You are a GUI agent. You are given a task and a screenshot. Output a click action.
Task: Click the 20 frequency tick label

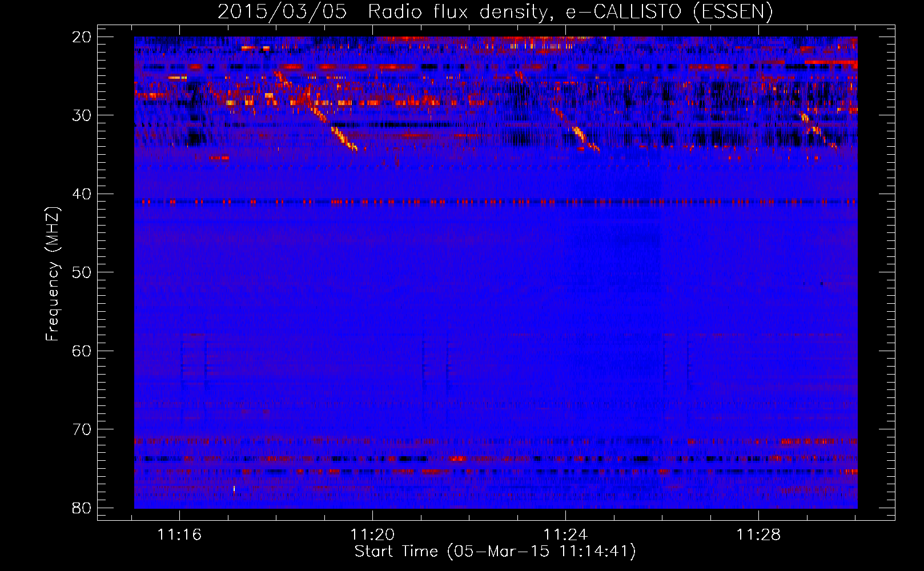click(x=82, y=37)
